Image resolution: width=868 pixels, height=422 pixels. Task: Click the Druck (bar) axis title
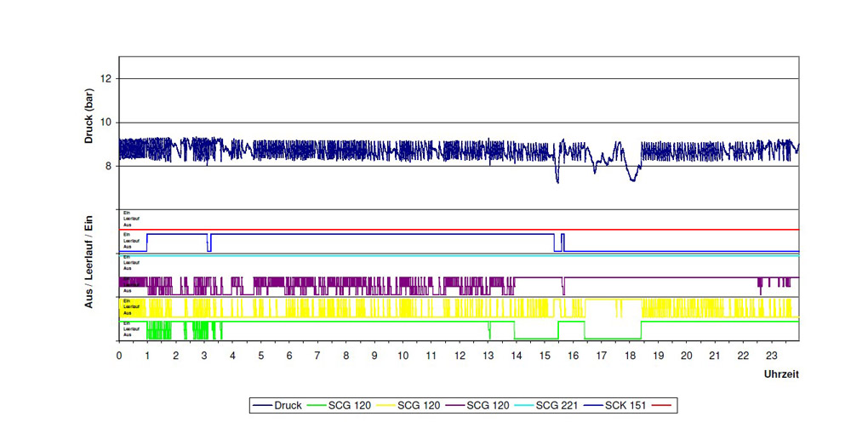click(x=89, y=116)
